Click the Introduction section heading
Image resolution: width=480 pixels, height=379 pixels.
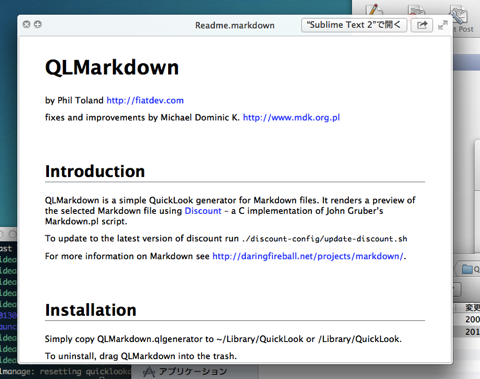tap(95, 171)
